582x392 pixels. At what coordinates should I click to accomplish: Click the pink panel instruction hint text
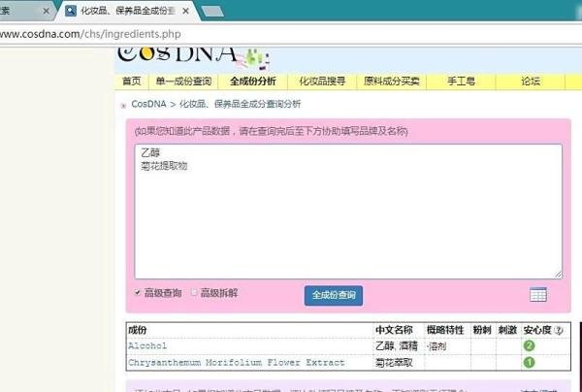point(271,131)
